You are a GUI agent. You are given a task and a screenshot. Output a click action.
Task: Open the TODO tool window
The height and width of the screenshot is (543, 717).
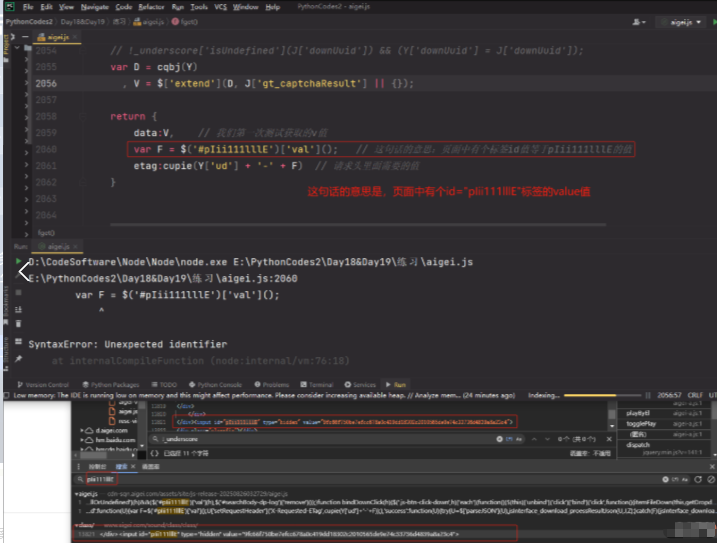click(x=164, y=385)
